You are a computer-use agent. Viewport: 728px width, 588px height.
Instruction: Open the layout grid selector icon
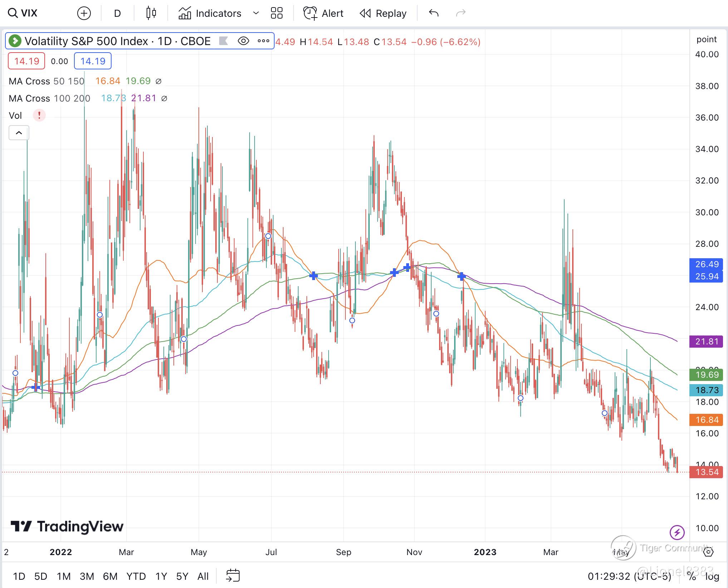(276, 14)
